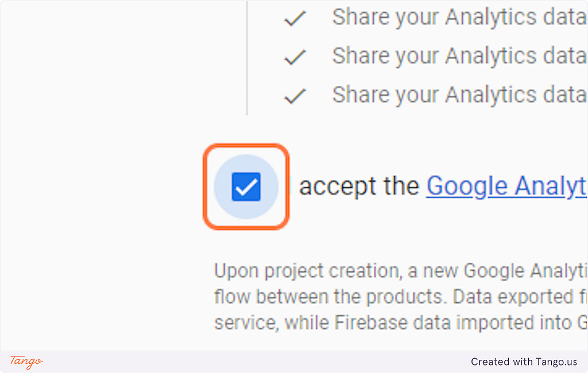This screenshot has height=373, width=588.
Task: Click the 'flow between the products' text
Action: click(328, 297)
